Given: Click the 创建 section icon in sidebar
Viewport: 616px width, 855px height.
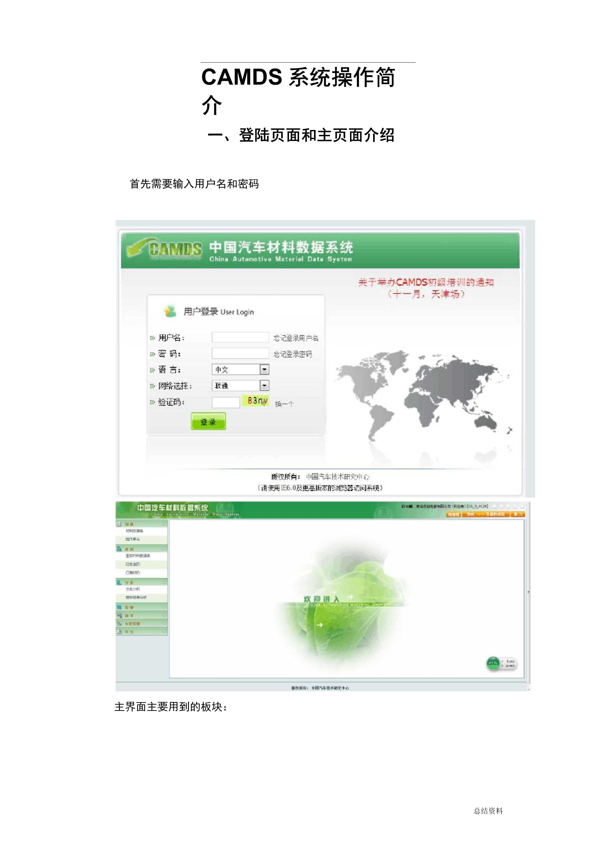Looking at the screenshot, I should (x=119, y=524).
